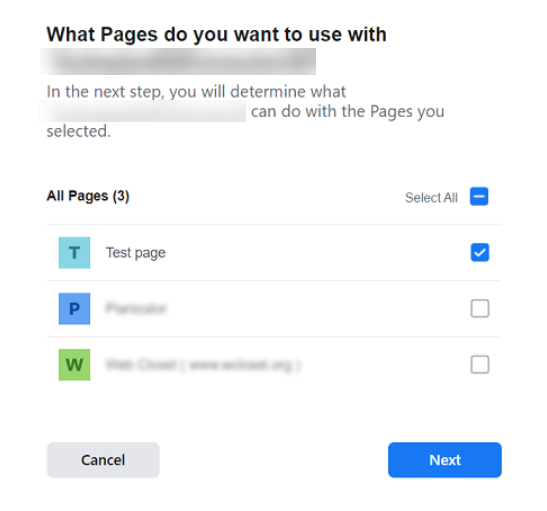This screenshot has width=547, height=511.
Task: Click the word selected ending the description
Action: (78, 131)
